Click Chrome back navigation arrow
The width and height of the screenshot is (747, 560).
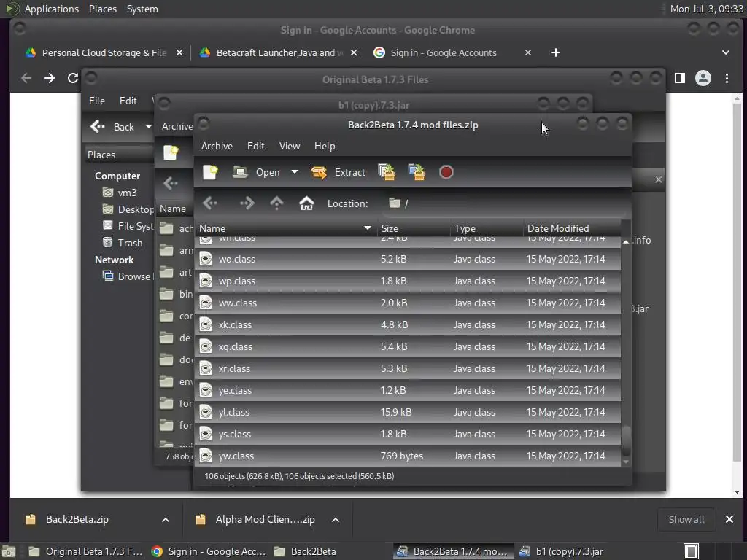click(26, 78)
